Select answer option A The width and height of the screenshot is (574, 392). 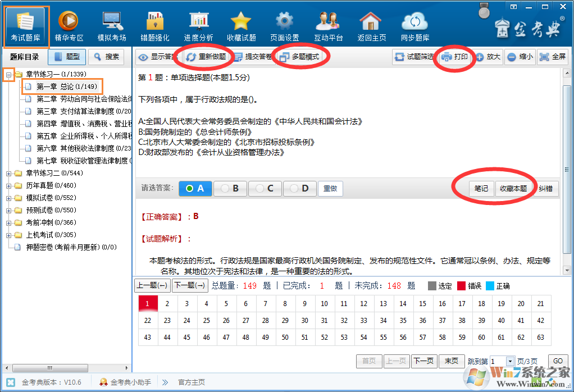coord(195,188)
